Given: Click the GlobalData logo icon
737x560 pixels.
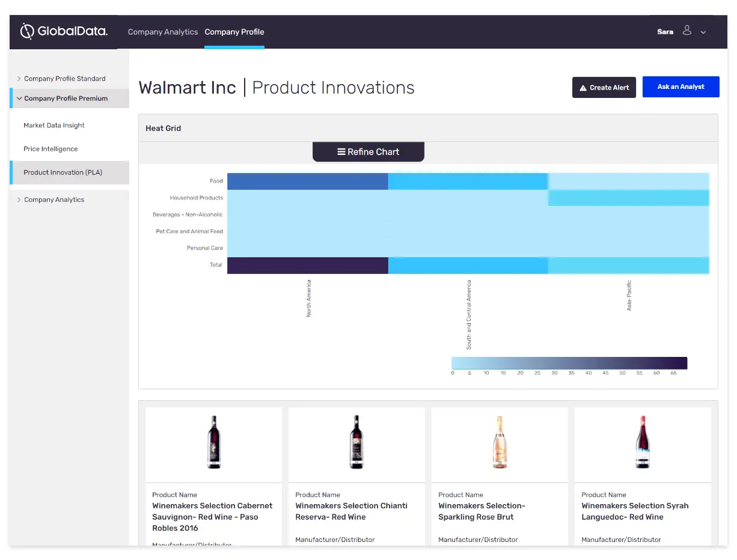Looking at the screenshot, I should pos(28,31).
